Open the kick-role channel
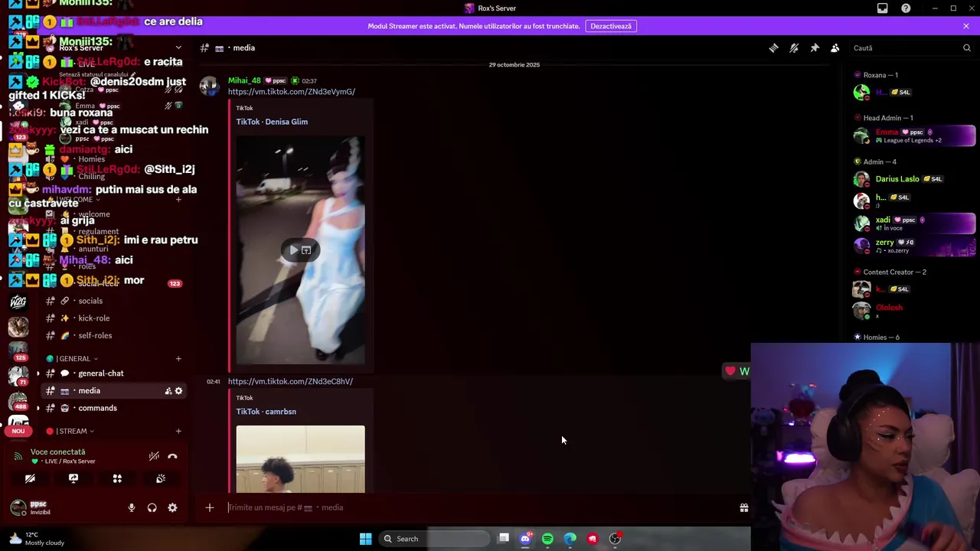The width and height of the screenshot is (980, 551). (94, 318)
